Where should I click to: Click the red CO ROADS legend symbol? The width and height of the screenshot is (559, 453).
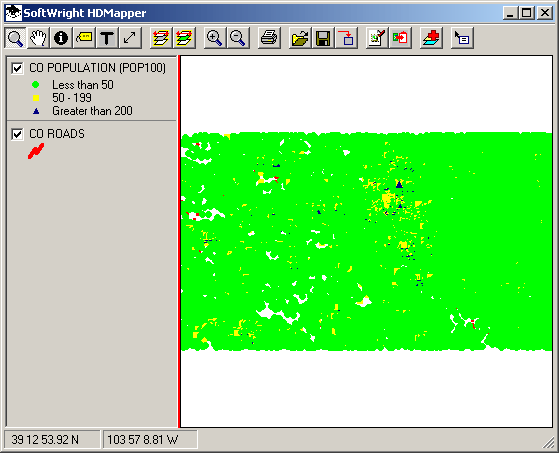36,151
